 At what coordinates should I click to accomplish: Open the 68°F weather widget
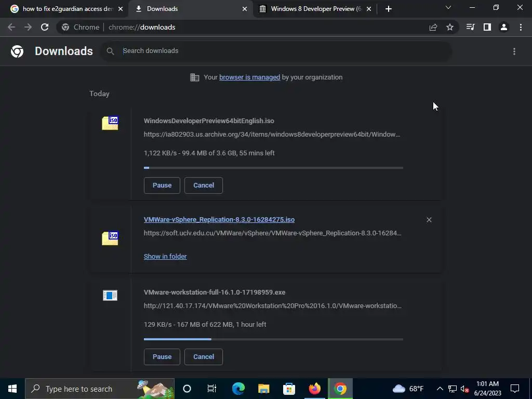click(408, 389)
